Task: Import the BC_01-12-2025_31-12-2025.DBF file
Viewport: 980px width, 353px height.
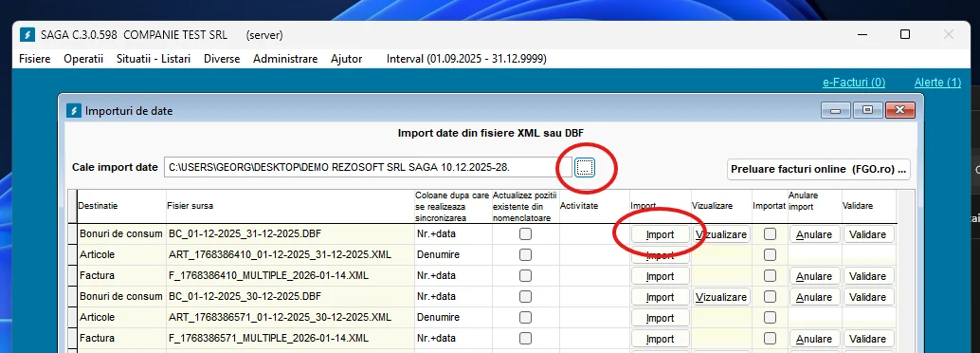Action: pos(660,234)
